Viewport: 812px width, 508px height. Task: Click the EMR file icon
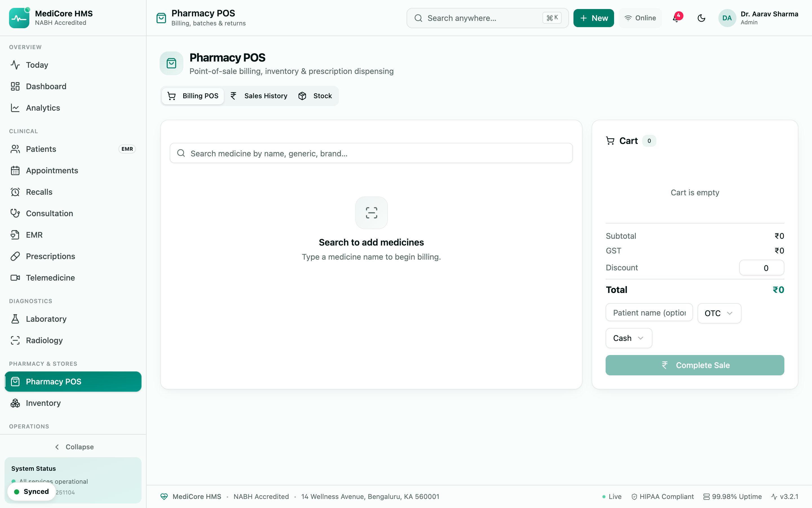coord(15,235)
